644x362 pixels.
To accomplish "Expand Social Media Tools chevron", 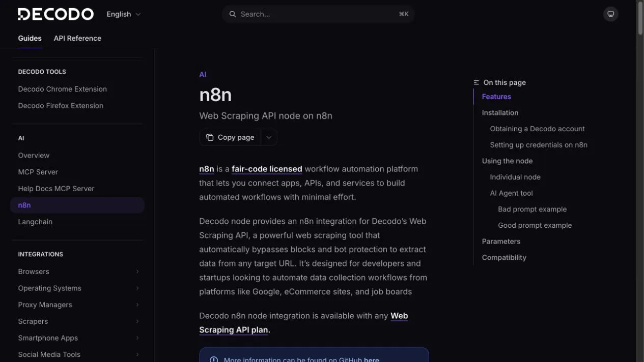I will coord(137,355).
